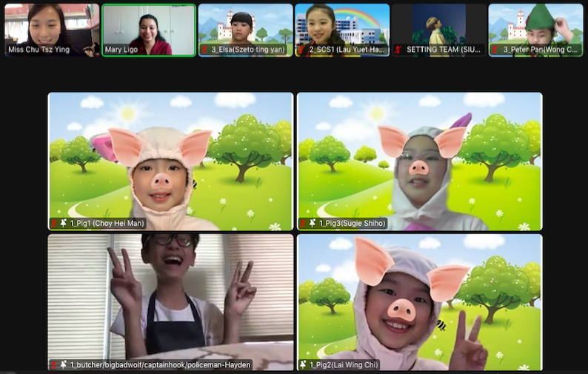Select Miss Chu Tsz Ying video thumbnail
588x374 pixels.
[x=52, y=30]
